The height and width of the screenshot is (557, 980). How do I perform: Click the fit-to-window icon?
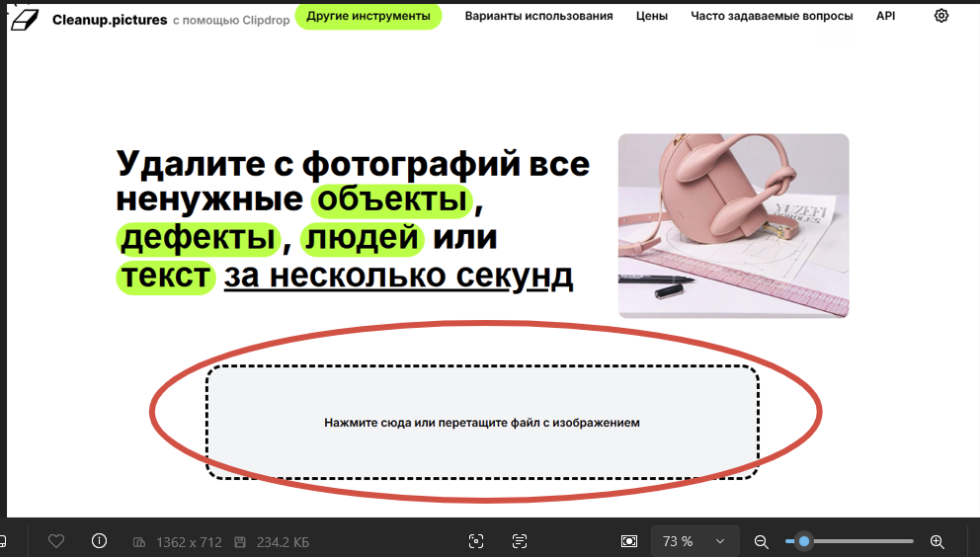629,541
